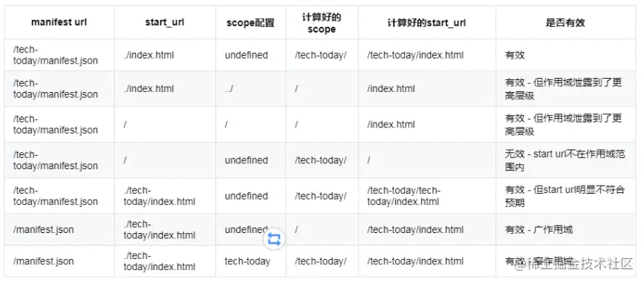Click first row's "/tech-today/manifest.json" cell
This screenshot has height=282, width=644.
[x=59, y=55]
